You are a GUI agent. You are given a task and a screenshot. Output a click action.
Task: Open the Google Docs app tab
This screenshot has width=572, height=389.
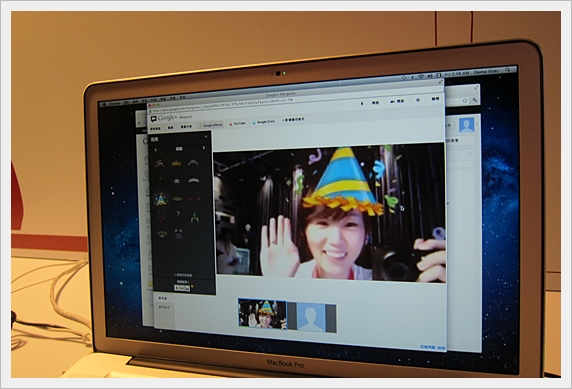(x=264, y=122)
